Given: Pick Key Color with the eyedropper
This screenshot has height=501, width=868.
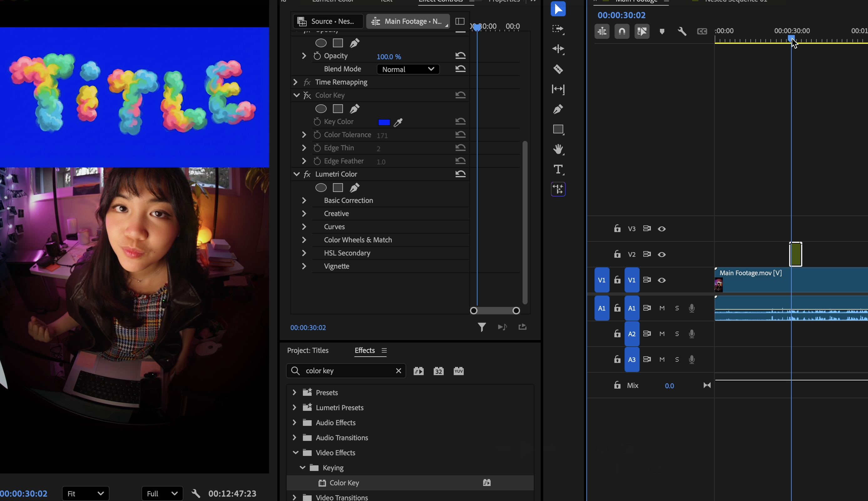Looking at the screenshot, I should pos(397,122).
